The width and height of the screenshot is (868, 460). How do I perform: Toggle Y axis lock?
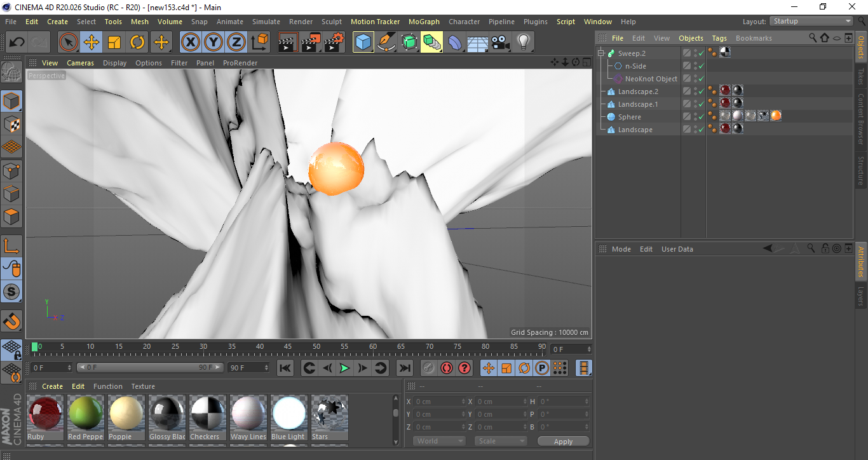[214, 43]
